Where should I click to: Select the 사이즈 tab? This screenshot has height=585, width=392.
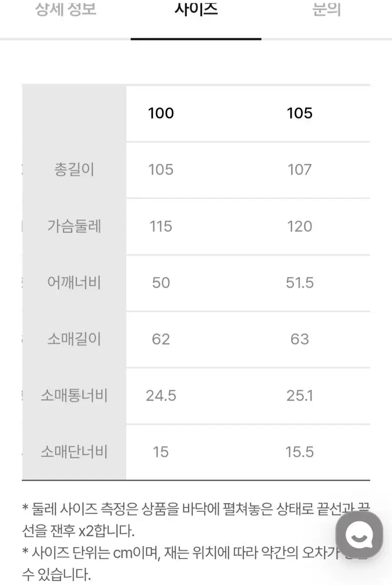(196, 10)
